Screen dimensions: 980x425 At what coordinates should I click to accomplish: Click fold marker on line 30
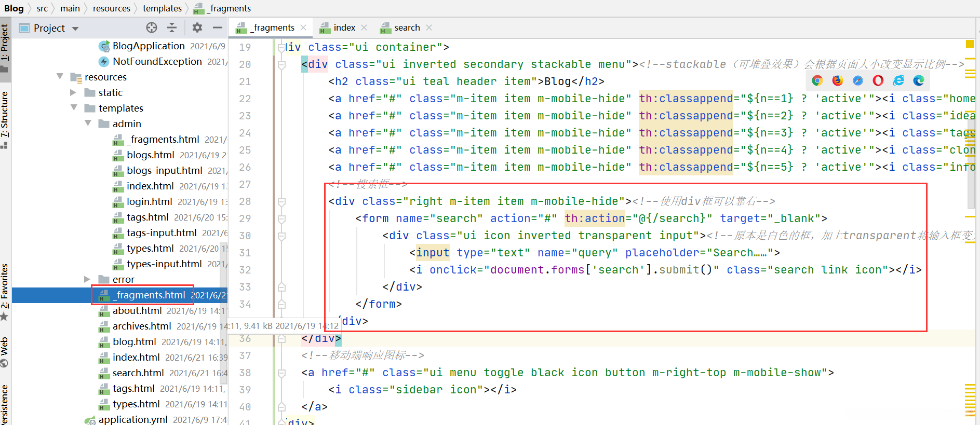point(281,236)
